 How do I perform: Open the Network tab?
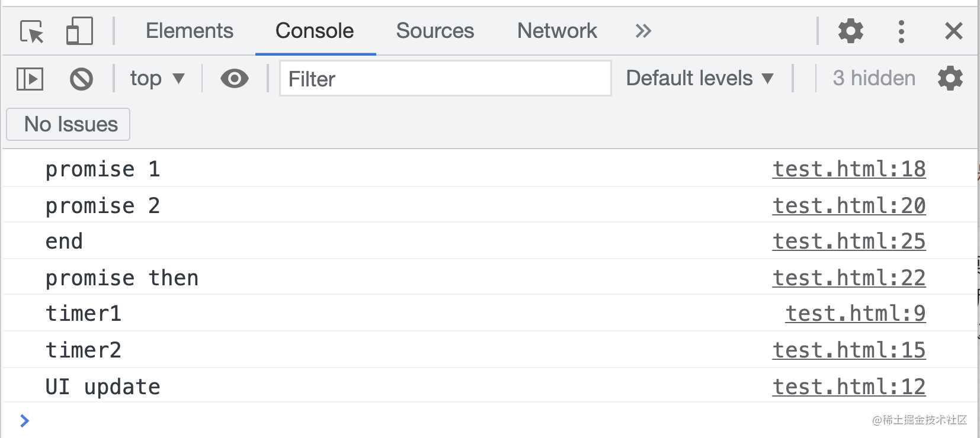click(x=557, y=31)
